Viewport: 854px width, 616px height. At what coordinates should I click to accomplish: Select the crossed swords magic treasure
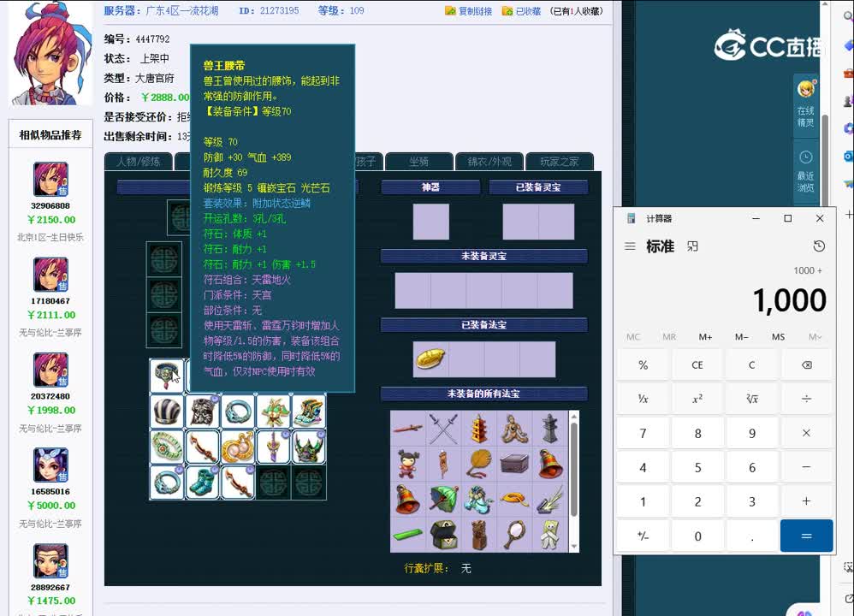pos(443,429)
